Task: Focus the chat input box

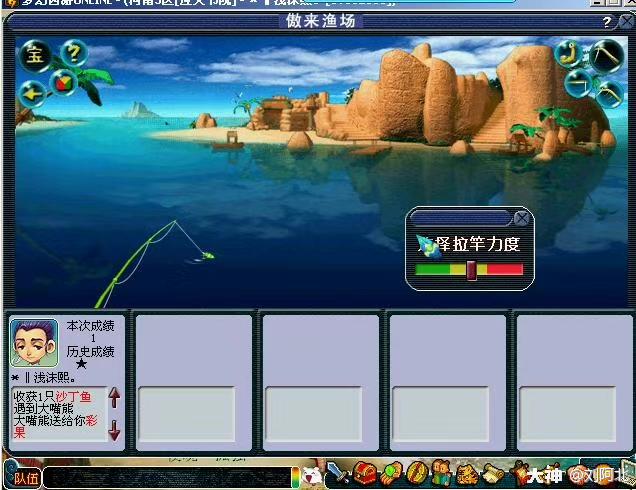Action: (167, 477)
